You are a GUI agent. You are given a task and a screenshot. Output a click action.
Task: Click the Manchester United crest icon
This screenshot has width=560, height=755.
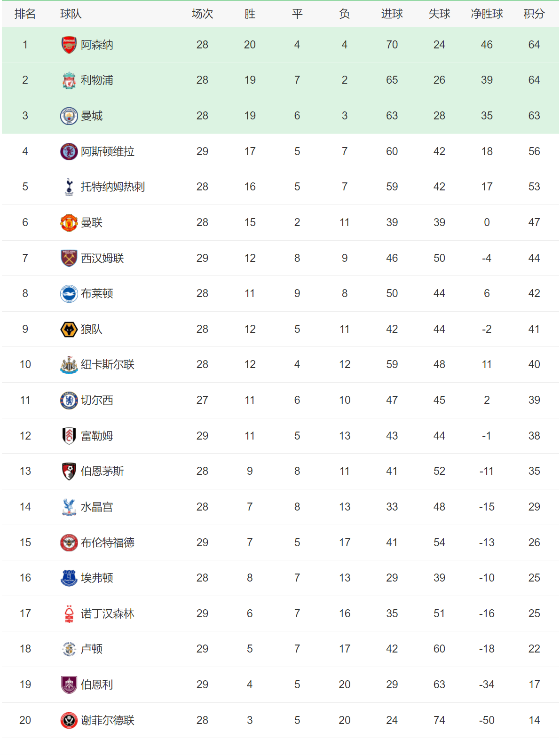(69, 223)
